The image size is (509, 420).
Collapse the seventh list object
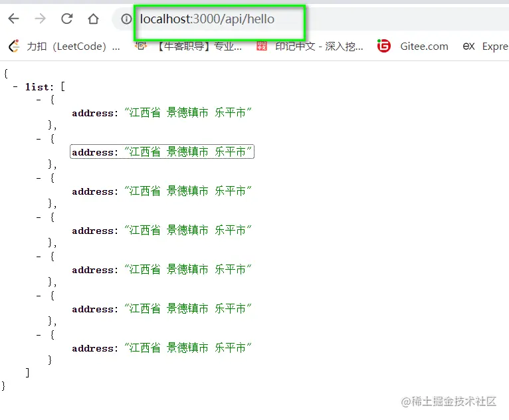[x=39, y=335]
